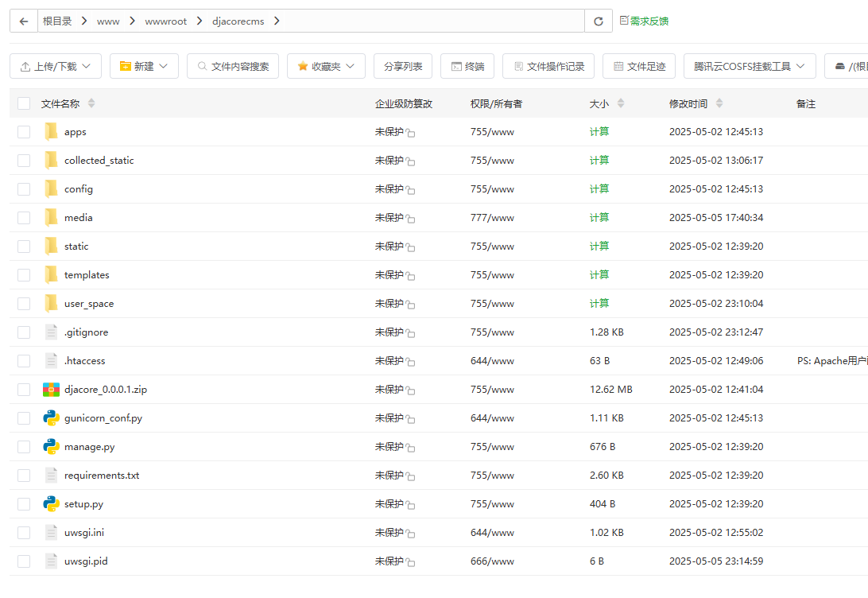Viewport: 868px width, 598px height.
Task: Open the 需求反馈 feedback link
Action: pos(644,21)
